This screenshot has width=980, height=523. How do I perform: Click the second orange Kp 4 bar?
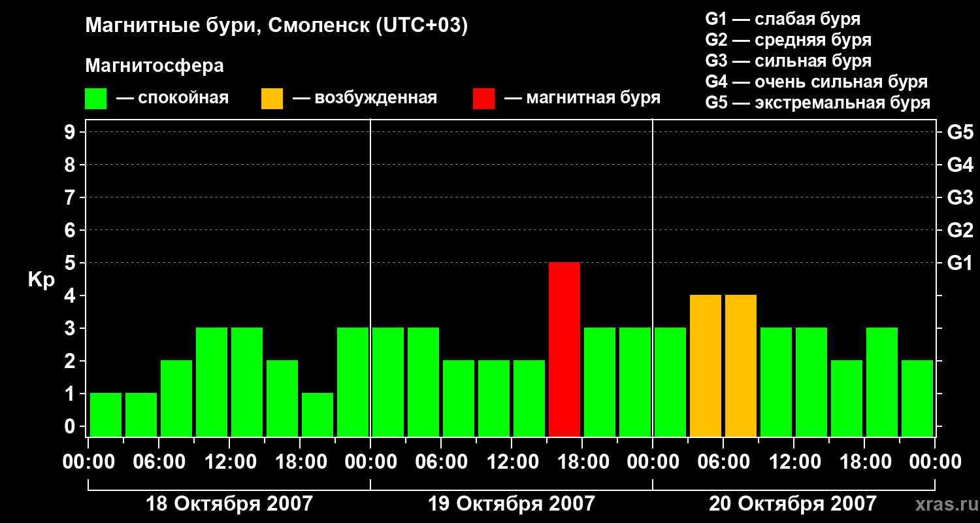tap(741, 365)
